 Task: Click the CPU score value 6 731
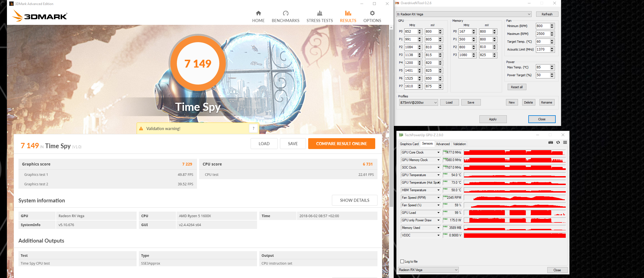[x=368, y=164]
